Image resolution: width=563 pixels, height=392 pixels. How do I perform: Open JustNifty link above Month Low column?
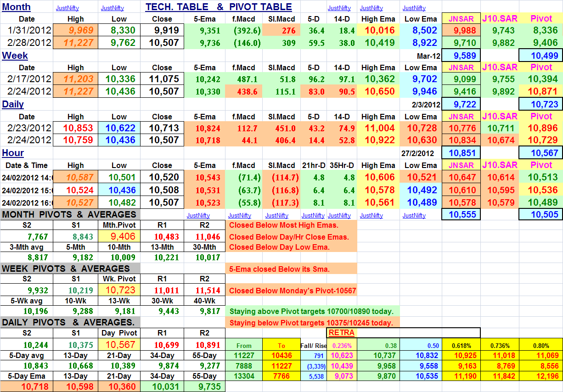click(113, 8)
